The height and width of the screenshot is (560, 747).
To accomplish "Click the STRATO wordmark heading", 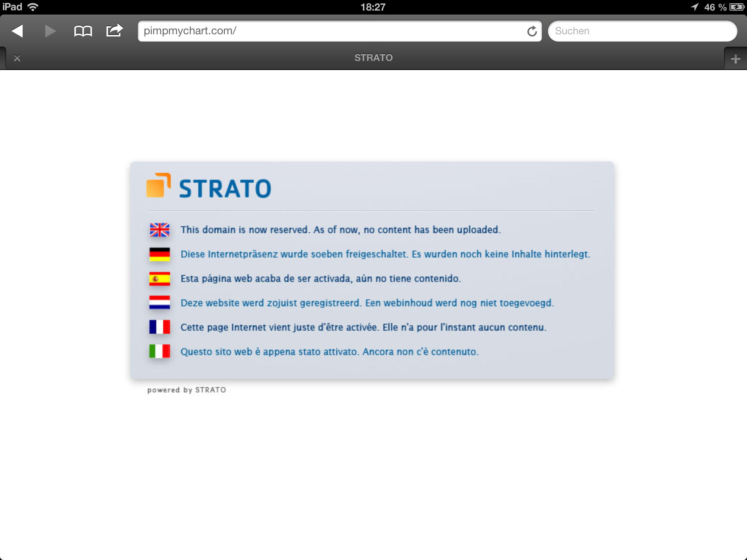I will click(x=225, y=188).
